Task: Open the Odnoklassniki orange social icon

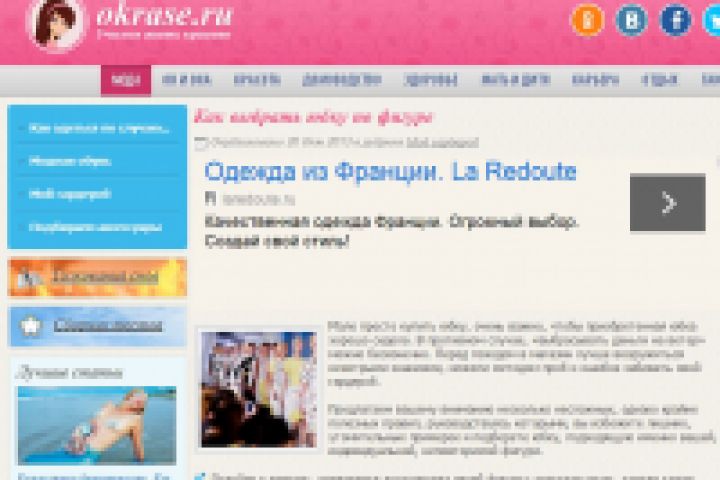Action: point(587,20)
